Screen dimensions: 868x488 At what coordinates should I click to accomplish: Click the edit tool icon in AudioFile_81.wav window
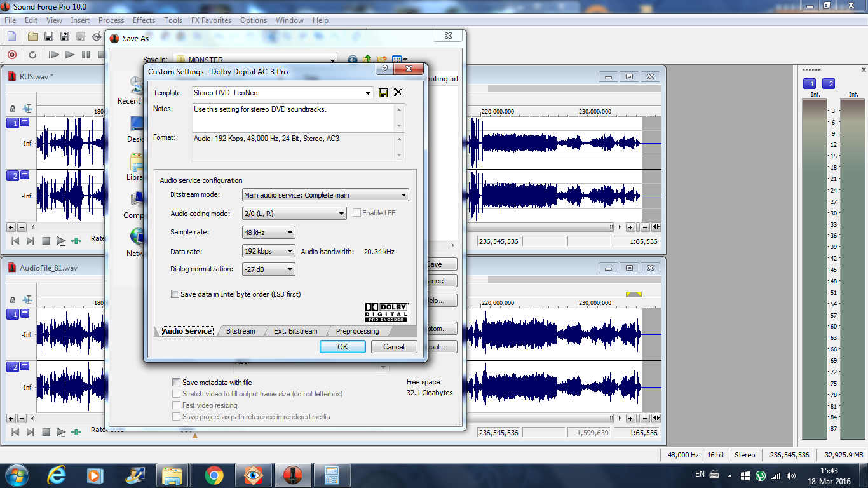pos(27,299)
